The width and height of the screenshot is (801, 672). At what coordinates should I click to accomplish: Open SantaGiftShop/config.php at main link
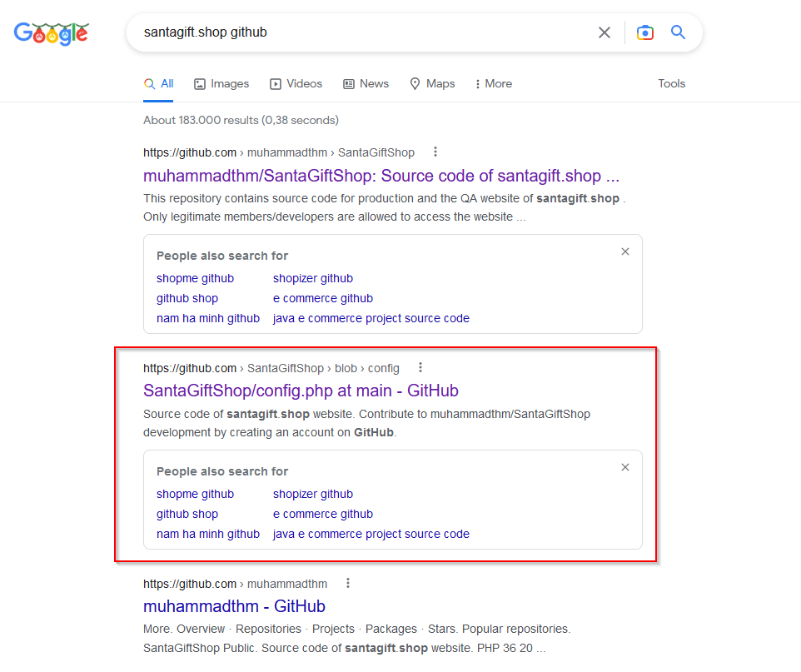(x=301, y=391)
